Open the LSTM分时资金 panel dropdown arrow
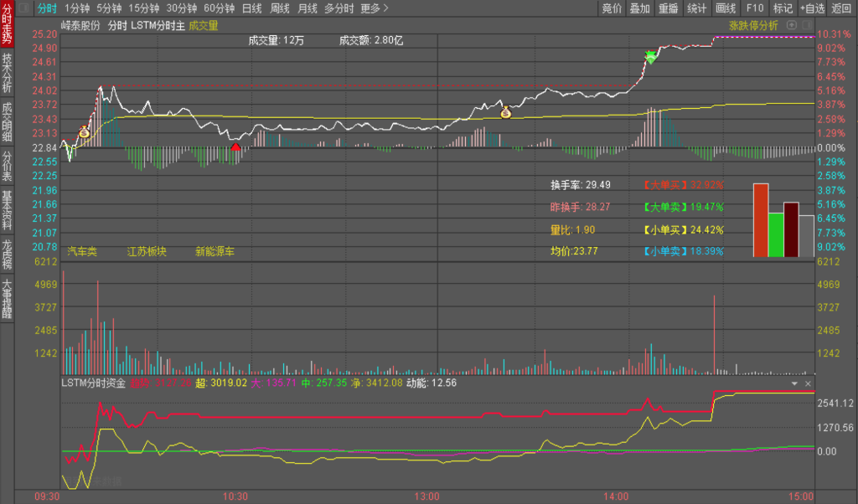Image resolution: width=858 pixels, height=504 pixels. point(794,383)
